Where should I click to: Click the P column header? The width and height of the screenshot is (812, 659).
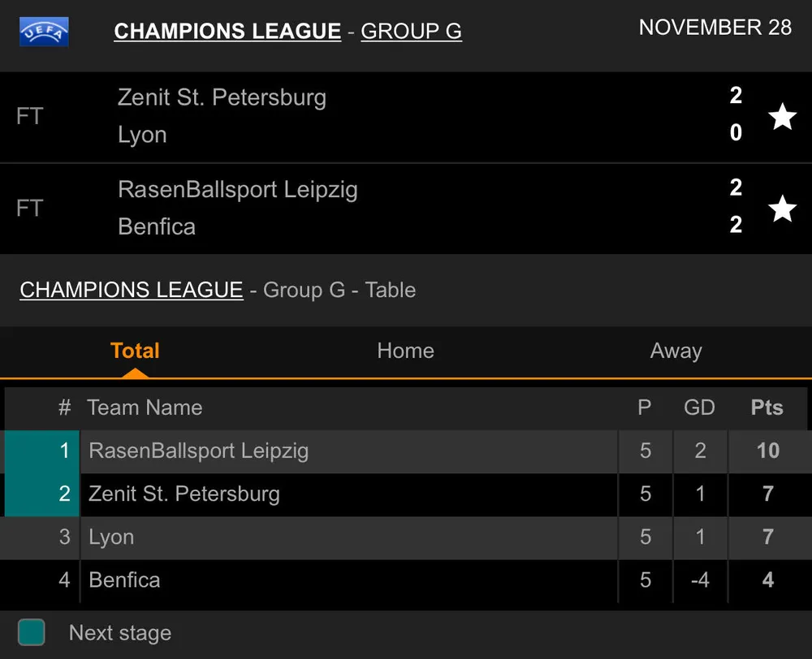pyautogui.click(x=644, y=407)
